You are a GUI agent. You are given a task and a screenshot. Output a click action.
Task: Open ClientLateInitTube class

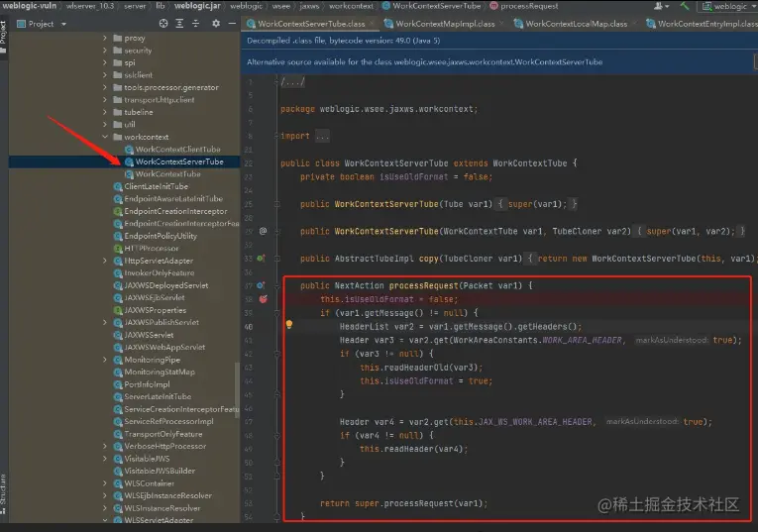click(x=156, y=186)
